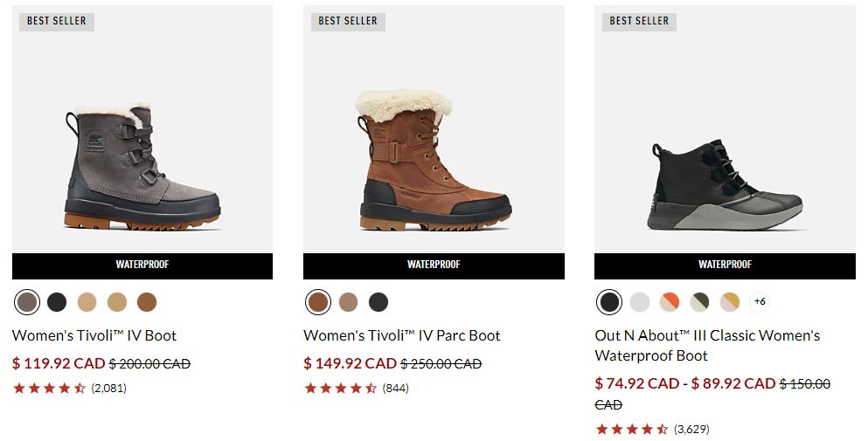View the 2,081 reviews star rating
Screen dimensions: 868x441
pyautogui.click(x=49, y=389)
